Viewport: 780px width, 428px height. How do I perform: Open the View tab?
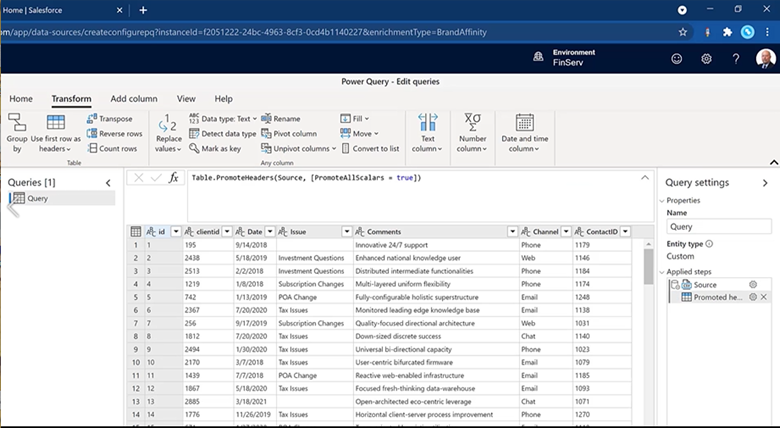[186, 99]
